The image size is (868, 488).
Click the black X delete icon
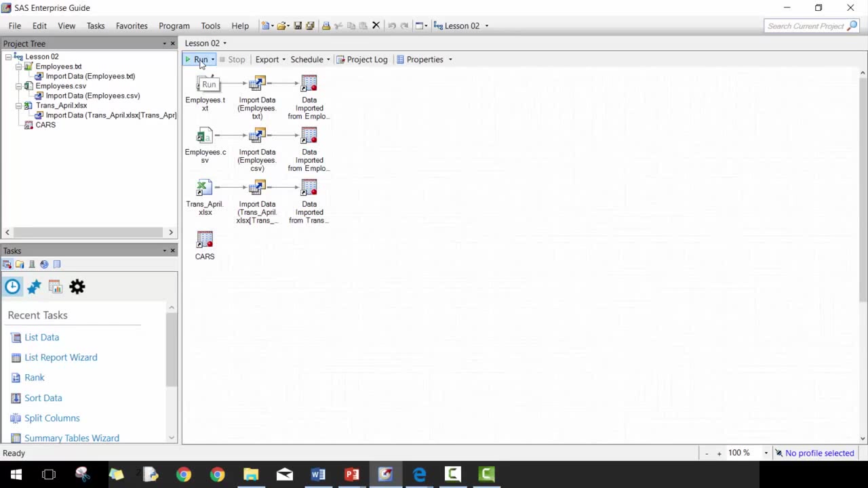point(376,26)
